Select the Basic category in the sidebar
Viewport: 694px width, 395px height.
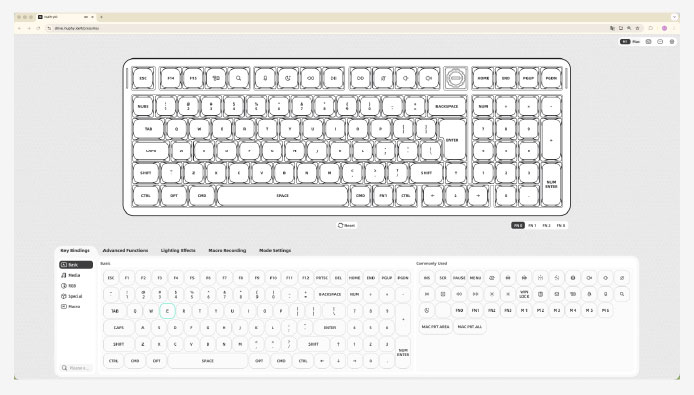(76, 265)
